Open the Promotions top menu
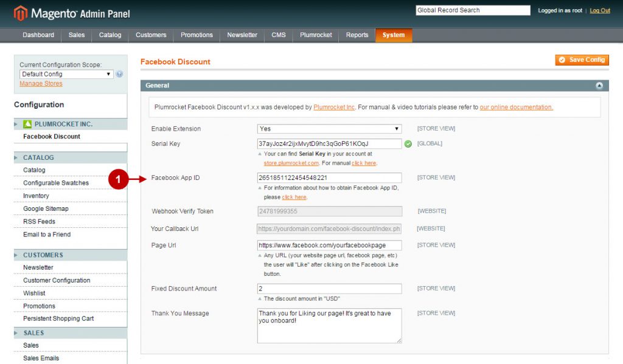 click(197, 35)
